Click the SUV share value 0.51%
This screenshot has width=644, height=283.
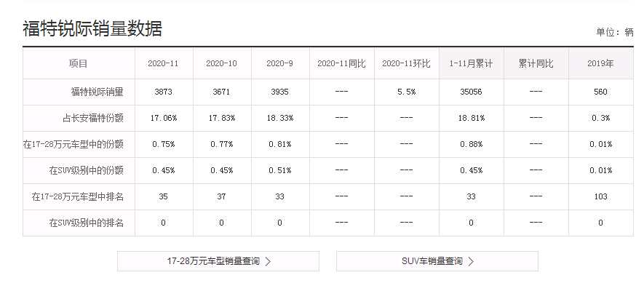tap(279, 170)
